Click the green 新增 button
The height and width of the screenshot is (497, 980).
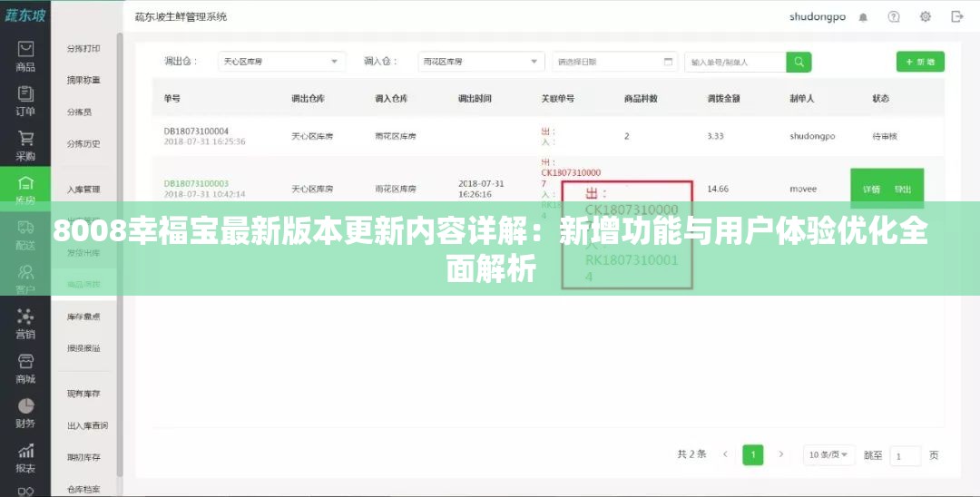(920, 62)
